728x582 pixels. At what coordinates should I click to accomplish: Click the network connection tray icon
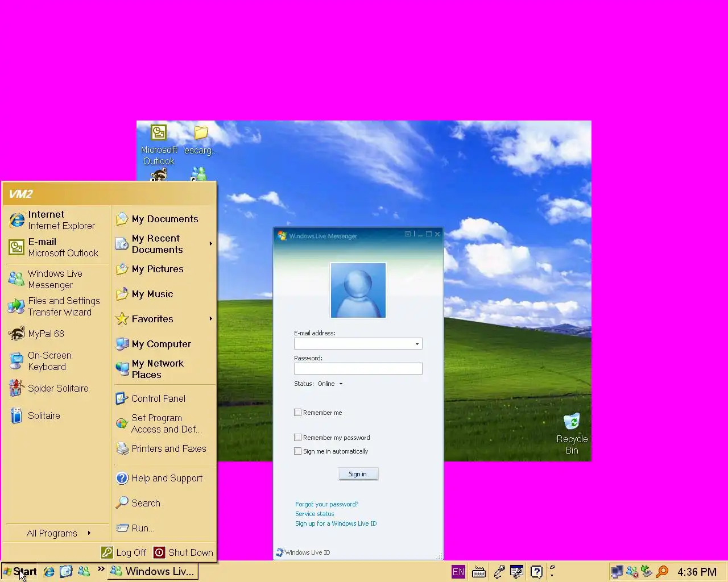tap(617, 572)
